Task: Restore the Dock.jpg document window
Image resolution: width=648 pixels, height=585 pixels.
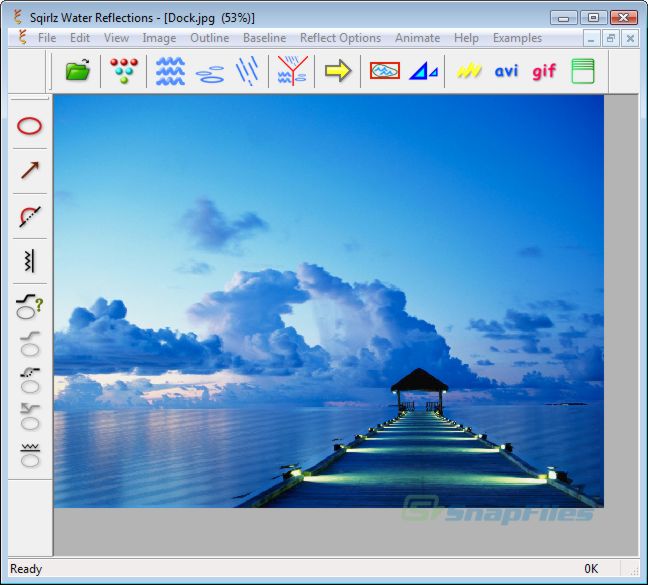Action: (611, 39)
